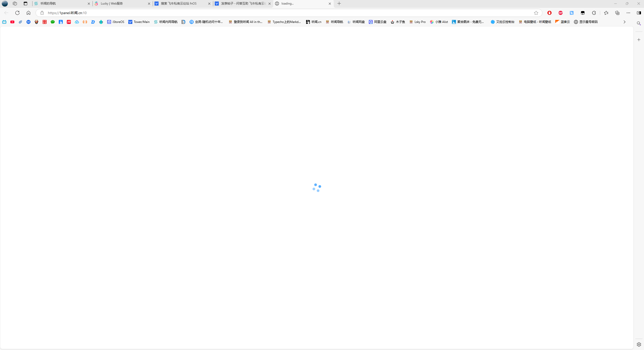This screenshot has width=644, height=350.
Task: Open the teal fish bookmark icon
Action: pos(101,22)
